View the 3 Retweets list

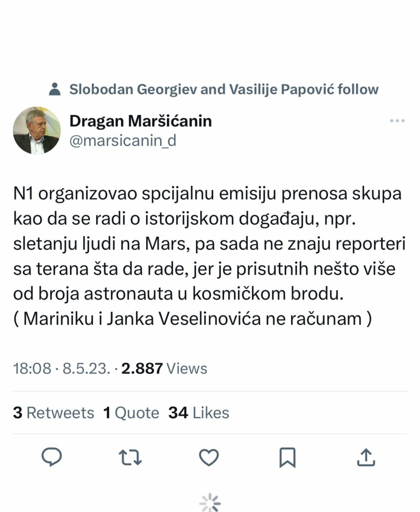tap(54, 412)
